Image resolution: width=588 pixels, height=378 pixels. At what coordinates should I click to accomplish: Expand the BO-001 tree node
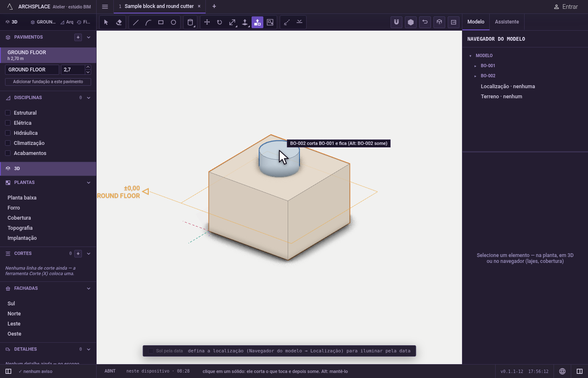(475, 66)
